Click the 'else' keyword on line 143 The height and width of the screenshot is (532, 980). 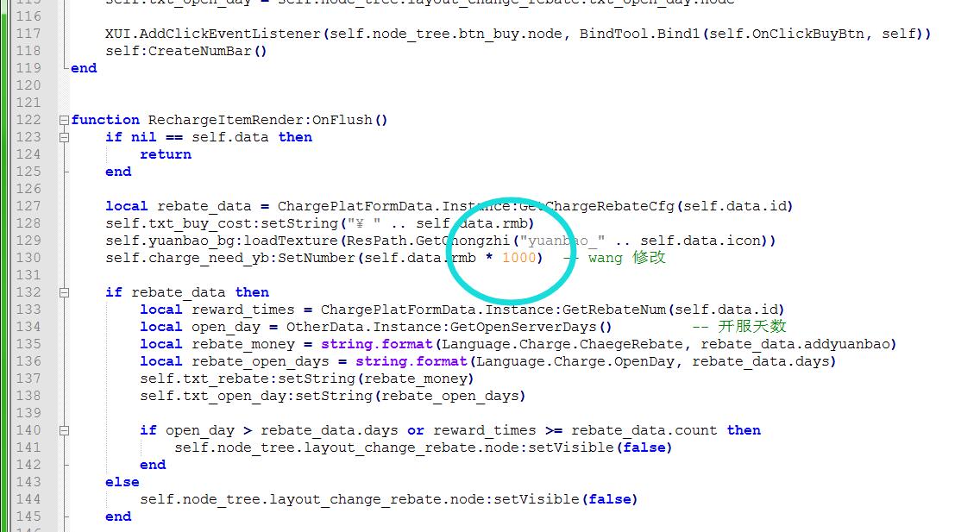(122, 482)
